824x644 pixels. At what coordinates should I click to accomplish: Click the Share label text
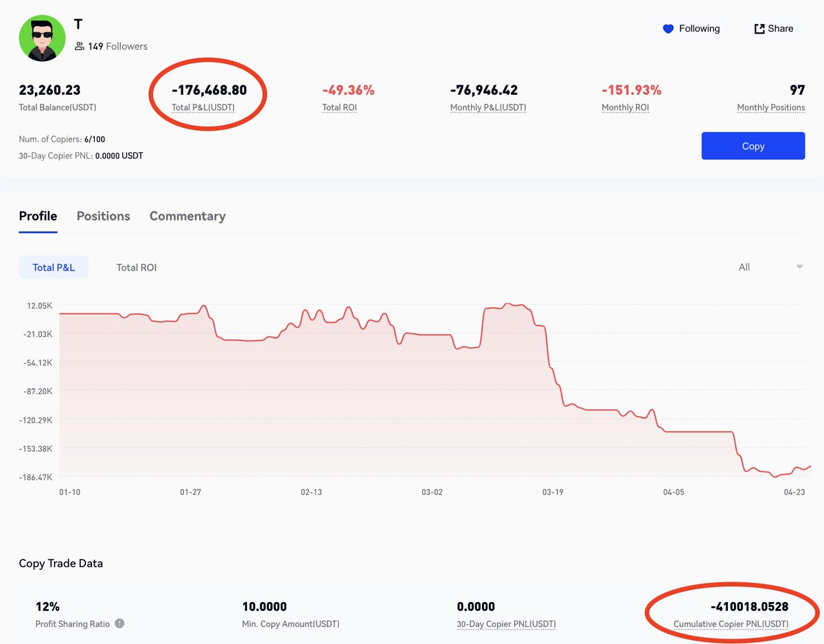coord(781,29)
